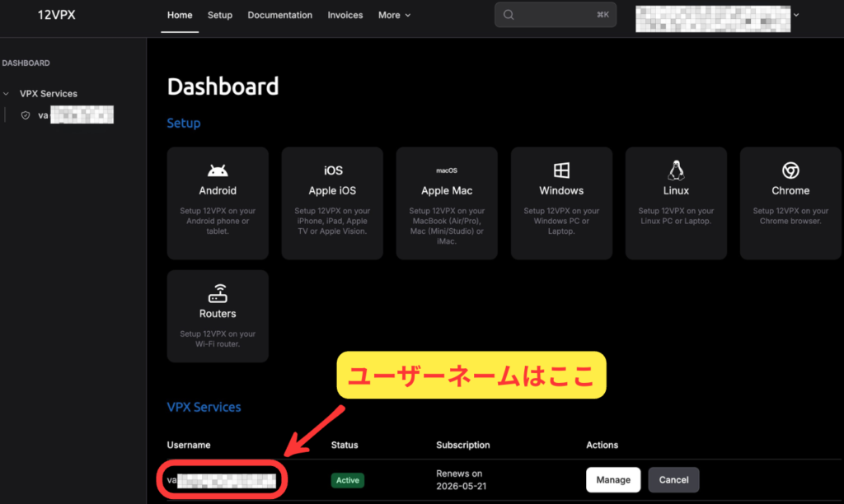
Task: Open the Documentation menu item
Action: [x=279, y=15]
